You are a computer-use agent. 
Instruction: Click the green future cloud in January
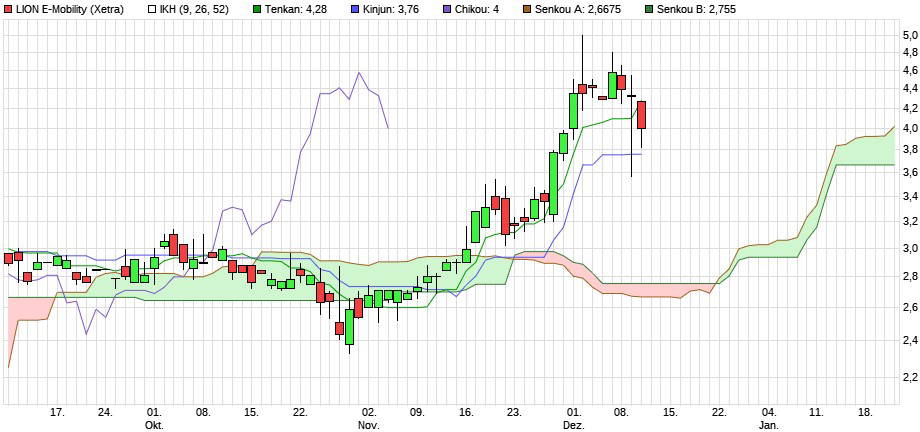pyautogui.click(x=862, y=153)
